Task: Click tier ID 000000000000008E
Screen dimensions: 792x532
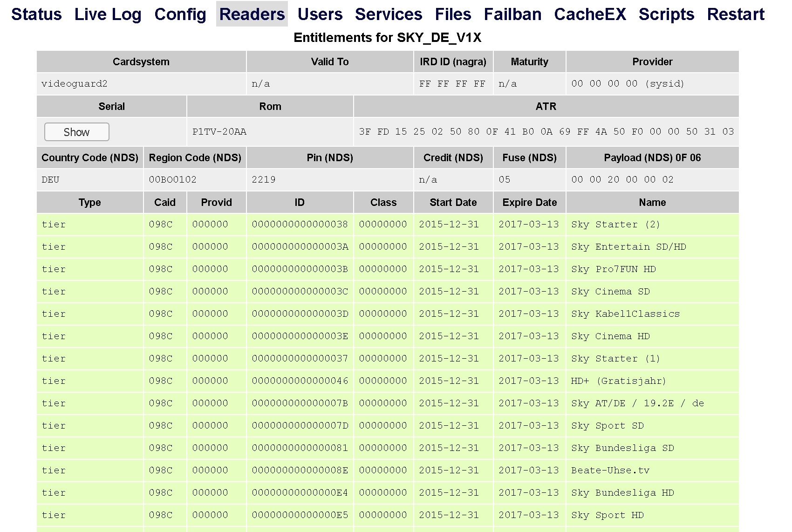Action: tap(300, 471)
